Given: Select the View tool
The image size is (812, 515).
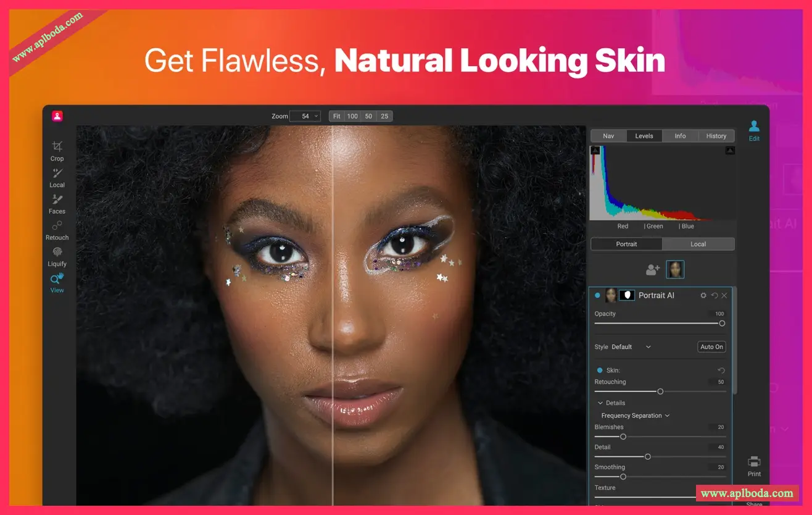Looking at the screenshot, I should pos(57,282).
